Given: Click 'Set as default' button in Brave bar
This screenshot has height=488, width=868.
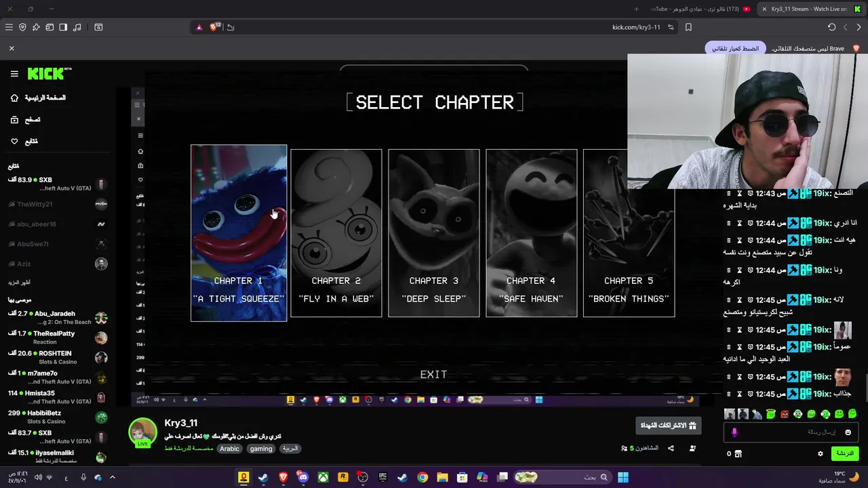Looking at the screenshot, I should [735, 49].
